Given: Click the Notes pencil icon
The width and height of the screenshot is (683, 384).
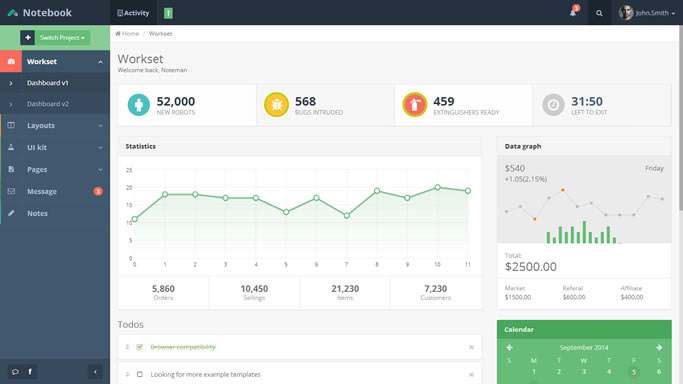Looking at the screenshot, I should pyautogui.click(x=11, y=213).
